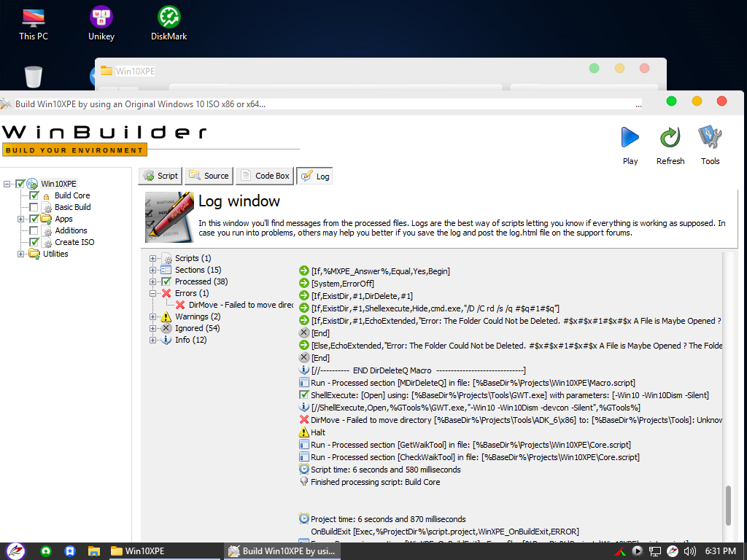Click the volume icon in system tray
Image resolution: width=747 pixels, height=560 pixels.
click(x=690, y=551)
